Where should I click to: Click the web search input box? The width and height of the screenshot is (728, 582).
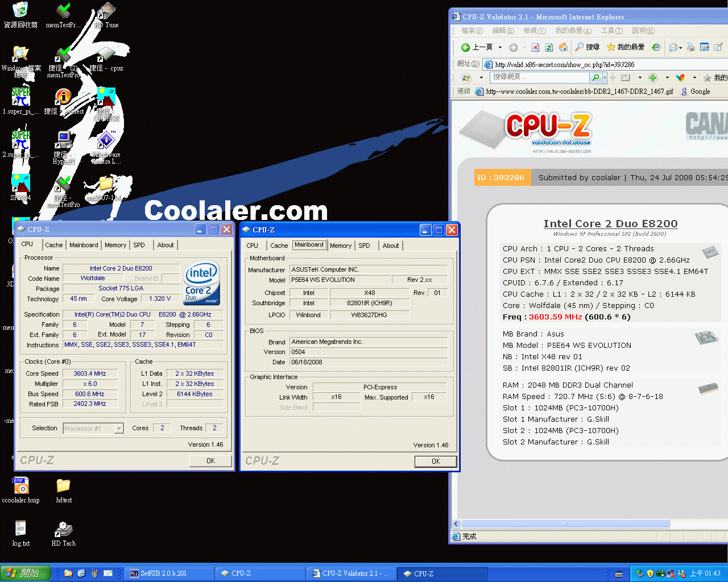click(x=540, y=77)
